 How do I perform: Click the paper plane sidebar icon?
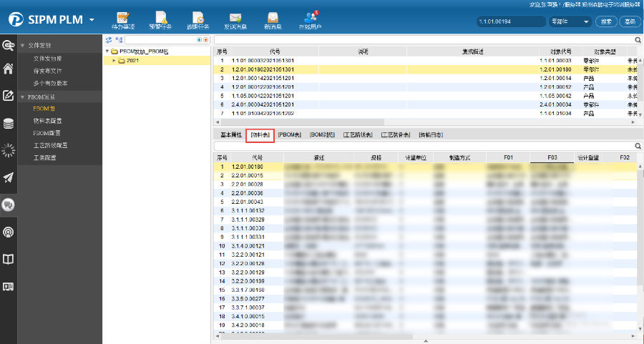(x=9, y=177)
